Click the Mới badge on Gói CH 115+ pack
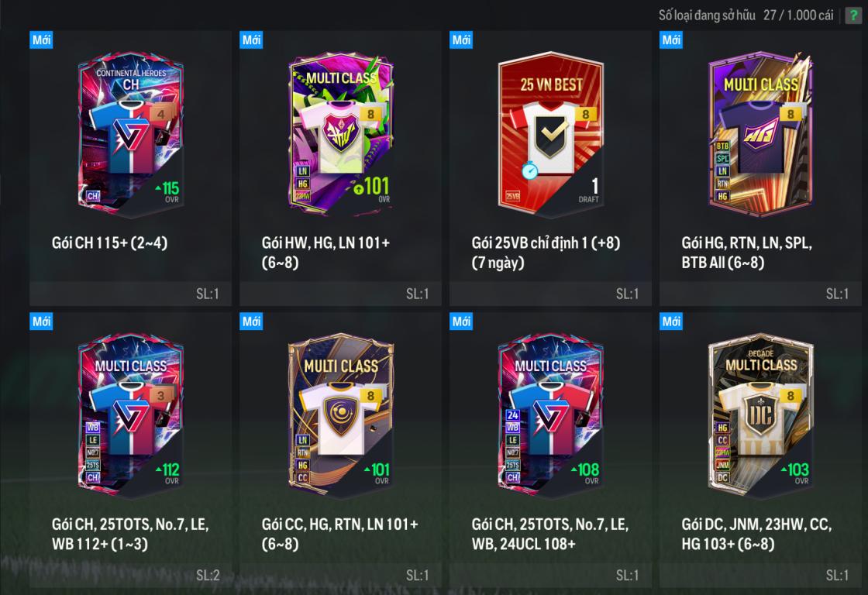 point(41,40)
